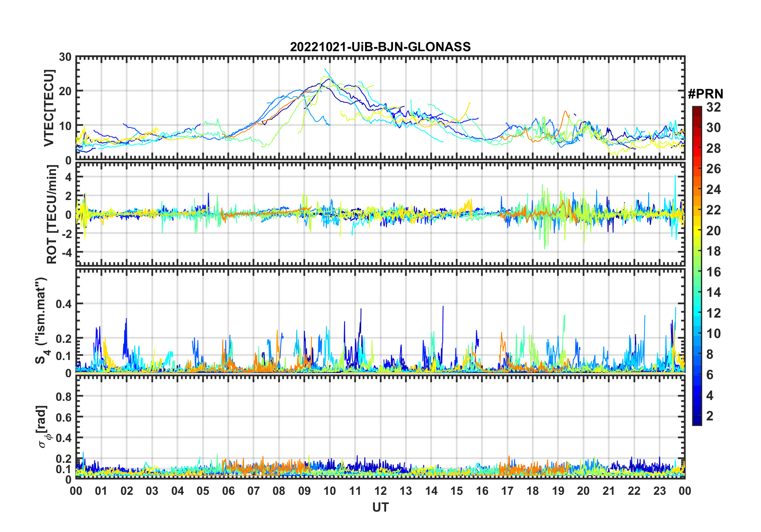761x532 pixels.
Task: Click colorbar tick label 26
Action: click(x=713, y=169)
